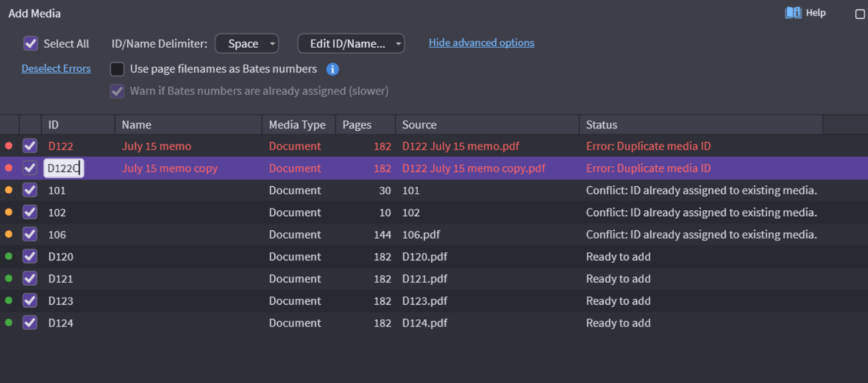Click the maximize square icon at top right

(x=860, y=14)
